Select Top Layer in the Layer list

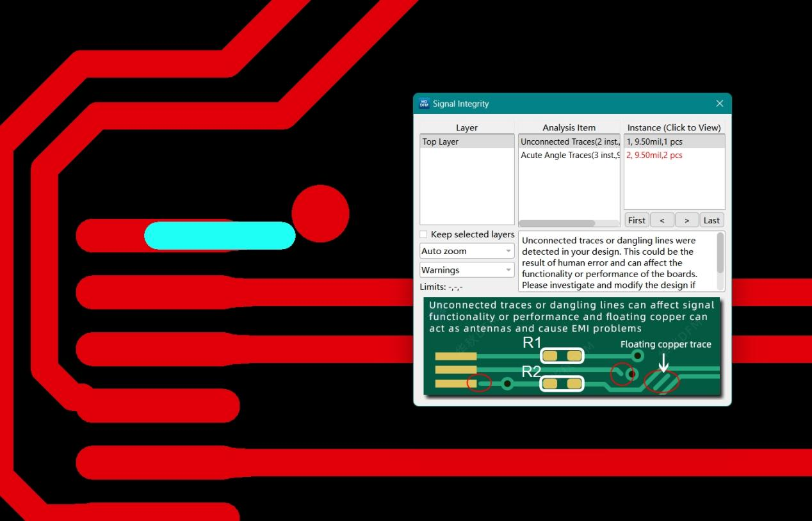coord(466,142)
